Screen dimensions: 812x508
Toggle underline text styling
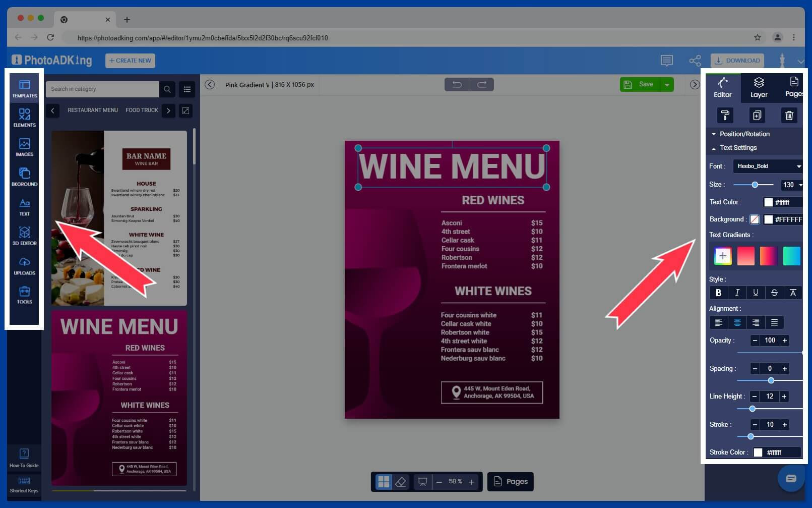755,293
